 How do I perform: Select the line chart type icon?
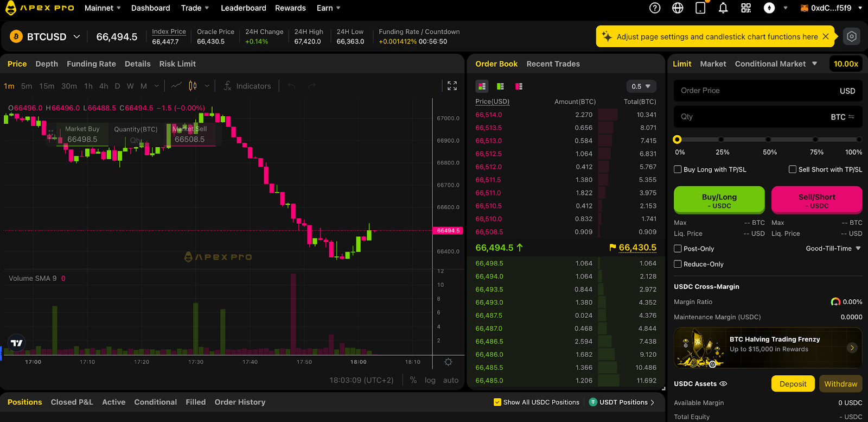pos(176,86)
